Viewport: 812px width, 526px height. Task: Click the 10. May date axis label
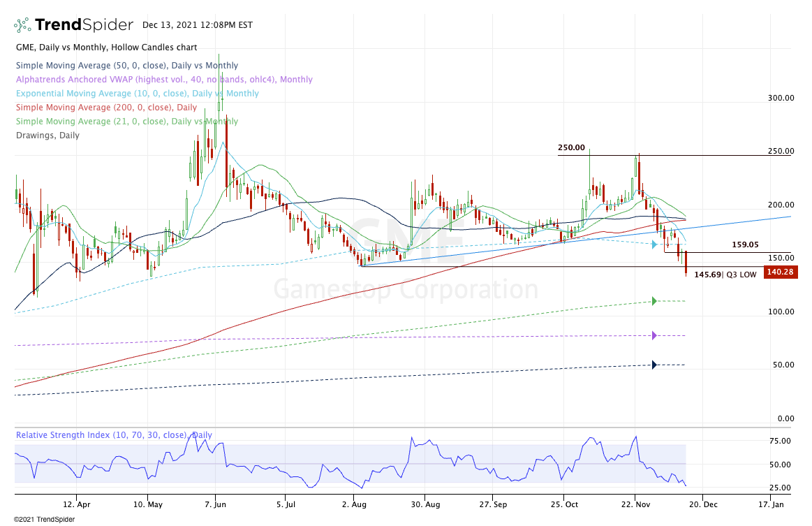147,504
